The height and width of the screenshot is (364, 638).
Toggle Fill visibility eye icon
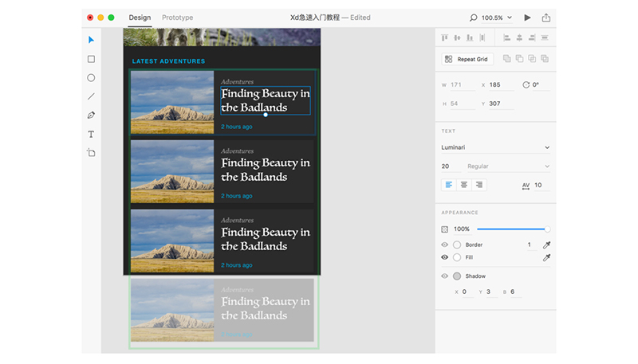(x=445, y=258)
